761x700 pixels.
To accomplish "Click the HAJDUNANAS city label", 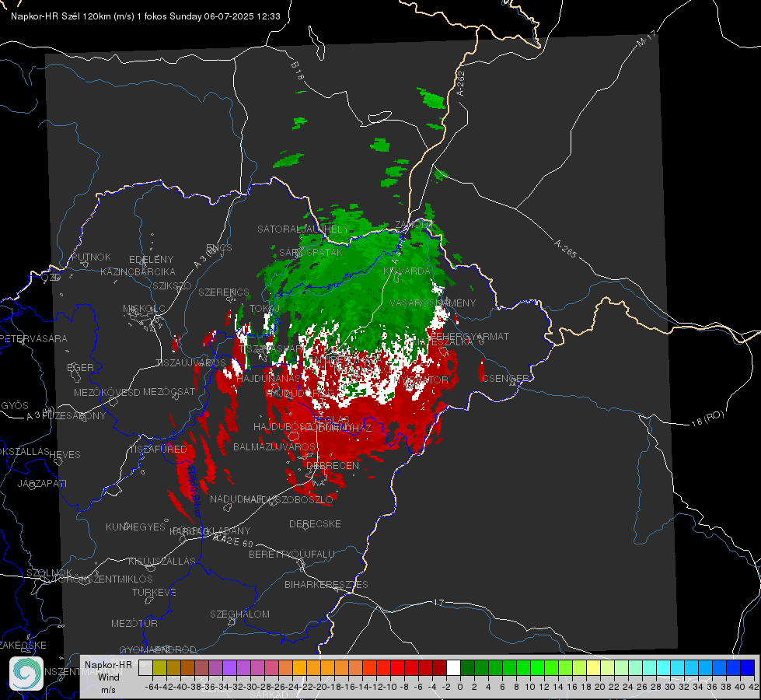I will pyautogui.click(x=269, y=378).
